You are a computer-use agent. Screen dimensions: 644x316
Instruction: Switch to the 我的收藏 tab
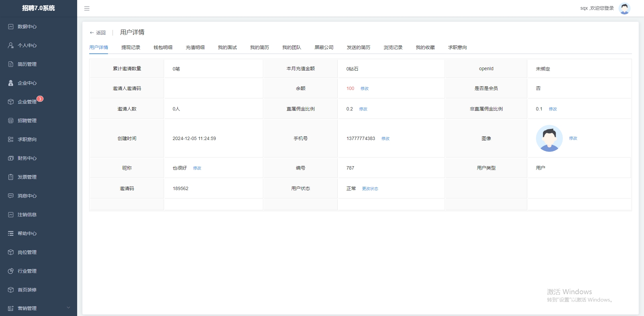(425, 47)
